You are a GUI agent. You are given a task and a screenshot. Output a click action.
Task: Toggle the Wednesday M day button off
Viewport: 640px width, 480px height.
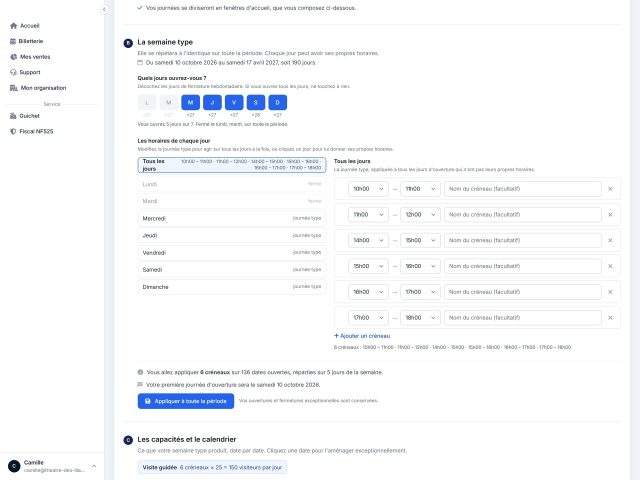tap(191, 102)
